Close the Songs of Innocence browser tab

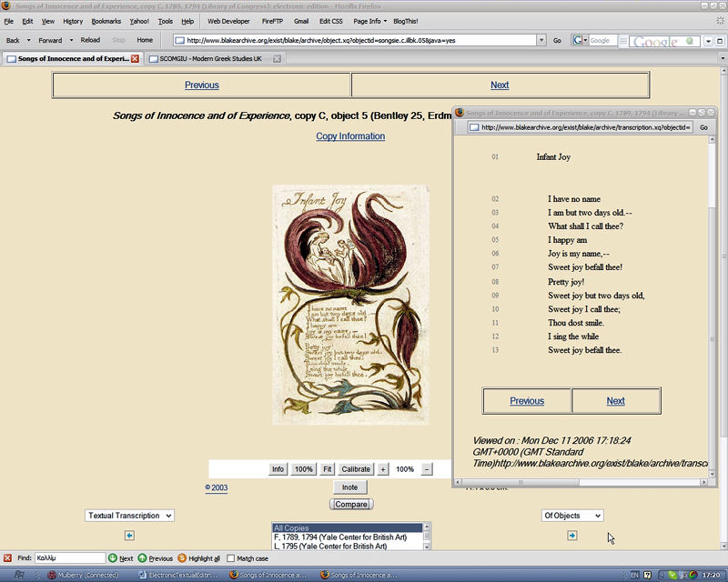tap(135, 58)
